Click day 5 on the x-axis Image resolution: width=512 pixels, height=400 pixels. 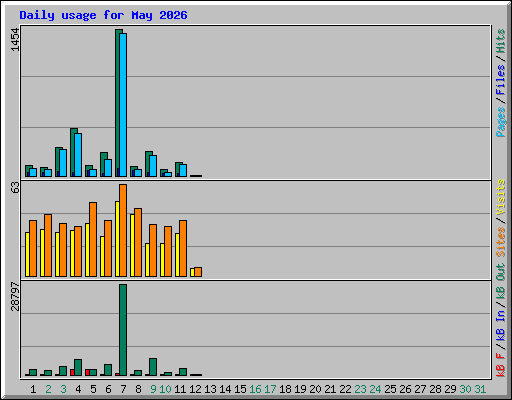coord(93,389)
